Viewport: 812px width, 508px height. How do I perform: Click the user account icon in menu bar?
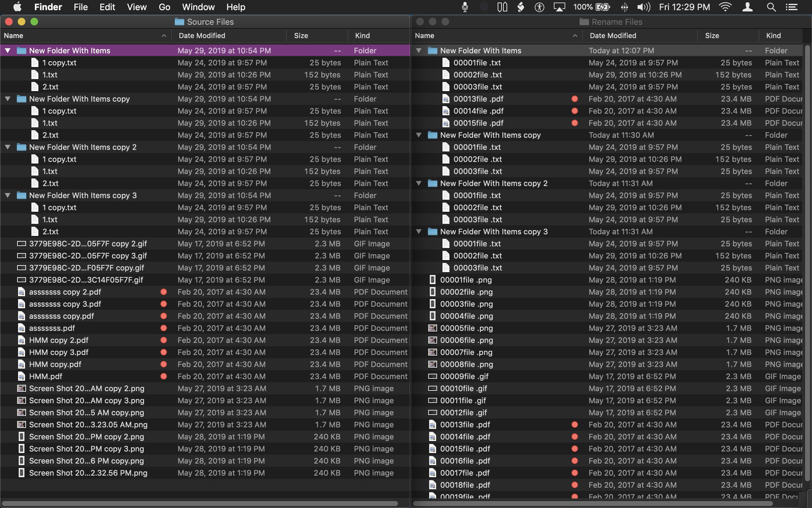pyautogui.click(x=748, y=7)
